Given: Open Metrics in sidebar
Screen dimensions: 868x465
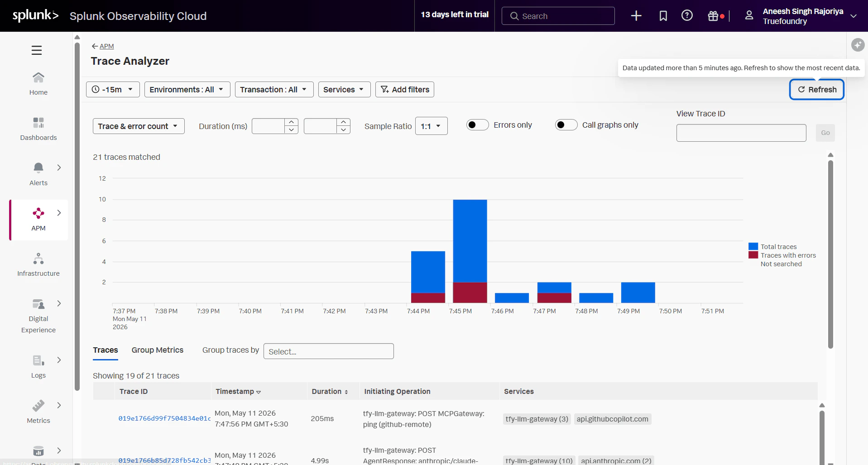Looking at the screenshot, I should pyautogui.click(x=38, y=412).
